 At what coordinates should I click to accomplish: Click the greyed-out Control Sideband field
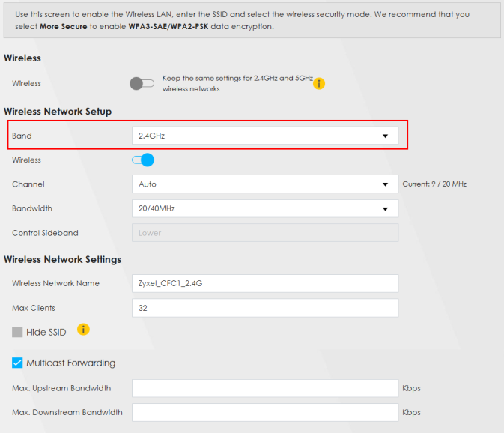(x=264, y=233)
